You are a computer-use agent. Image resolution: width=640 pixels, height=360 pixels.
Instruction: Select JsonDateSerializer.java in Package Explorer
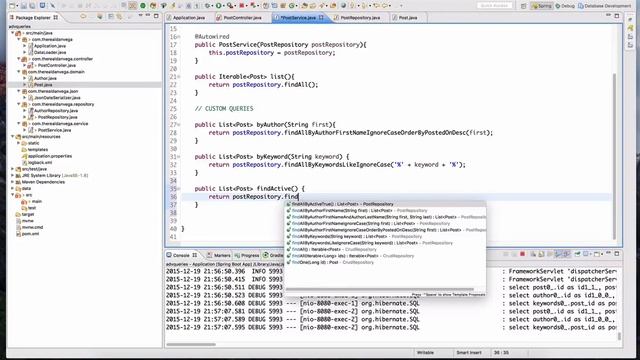click(57, 98)
